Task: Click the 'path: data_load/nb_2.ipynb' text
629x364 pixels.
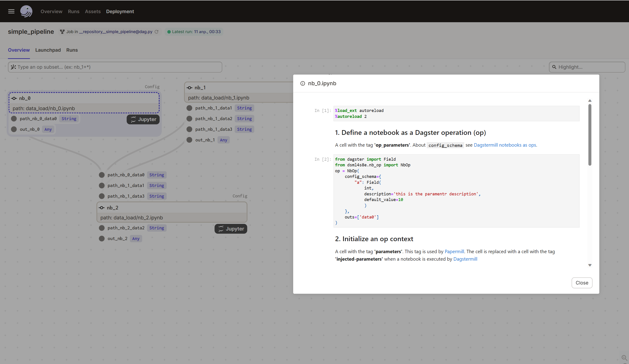Action: coord(132,218)
